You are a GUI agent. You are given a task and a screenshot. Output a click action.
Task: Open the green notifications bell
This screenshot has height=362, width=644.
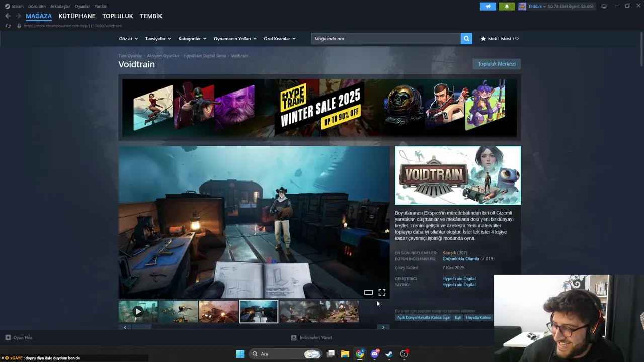point(507,6)
